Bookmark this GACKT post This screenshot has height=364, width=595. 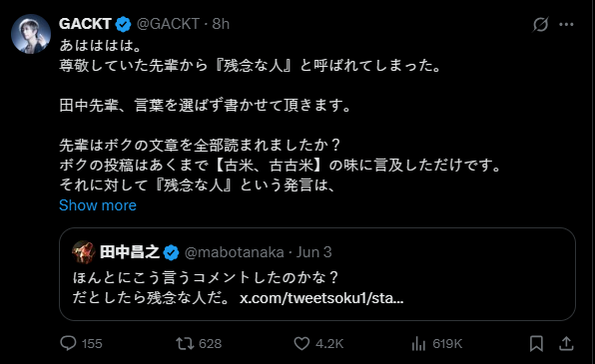point(536,343)
